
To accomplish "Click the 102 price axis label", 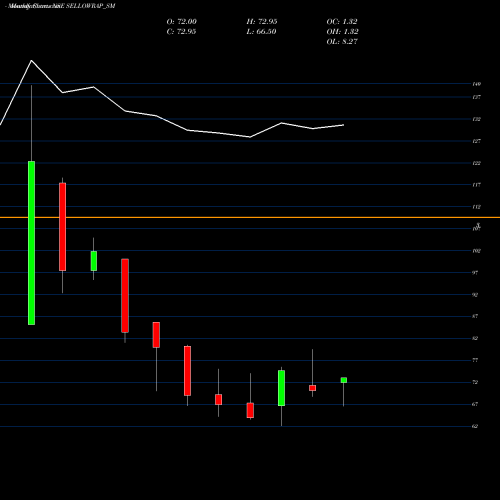I will 477,251.
